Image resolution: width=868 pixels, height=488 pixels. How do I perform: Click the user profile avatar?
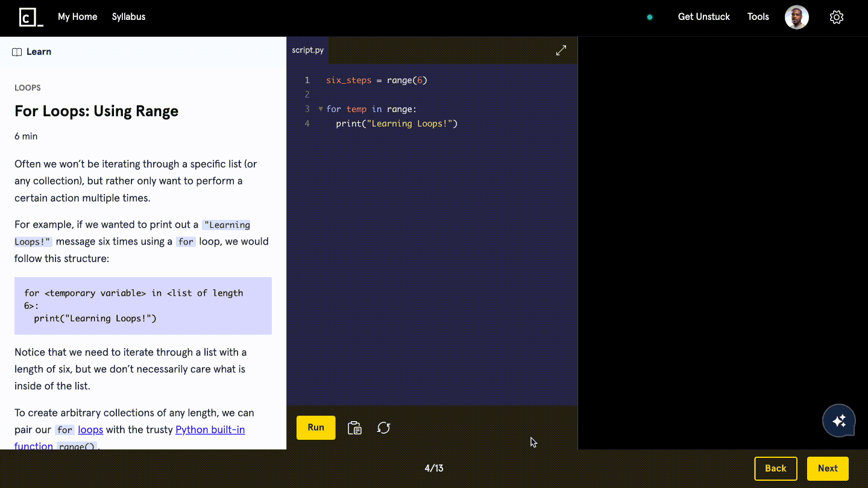pos(796,17)
